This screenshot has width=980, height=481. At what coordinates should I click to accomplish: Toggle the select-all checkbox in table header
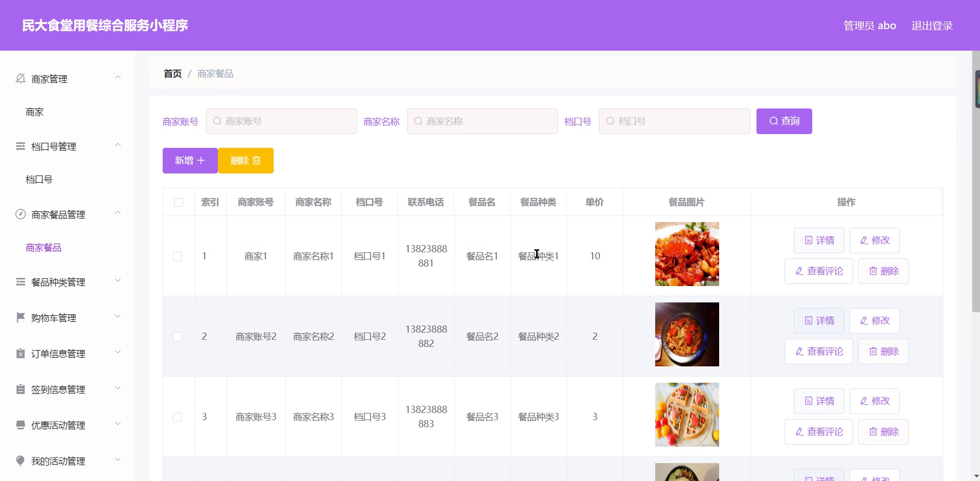(179, 202)
